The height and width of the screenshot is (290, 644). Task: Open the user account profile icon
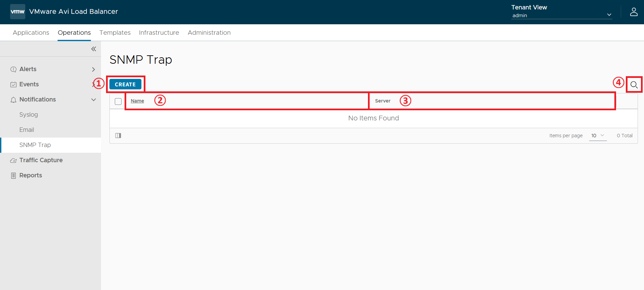[x=634, y=12]
